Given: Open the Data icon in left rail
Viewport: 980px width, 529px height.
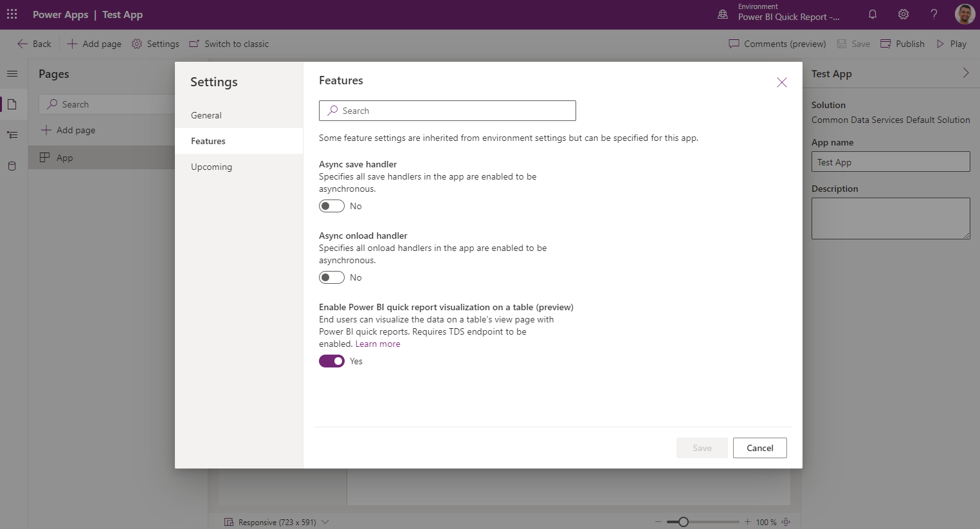Looking at the screenshot, I should (x=12, y=166).
